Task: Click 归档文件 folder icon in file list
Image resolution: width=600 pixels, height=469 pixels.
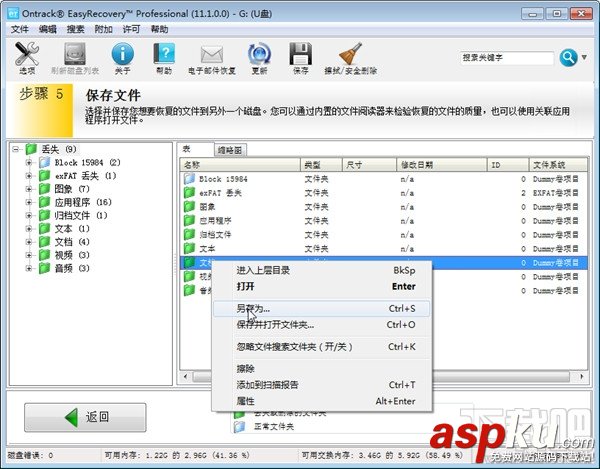Action: click(x=189, y=234)
